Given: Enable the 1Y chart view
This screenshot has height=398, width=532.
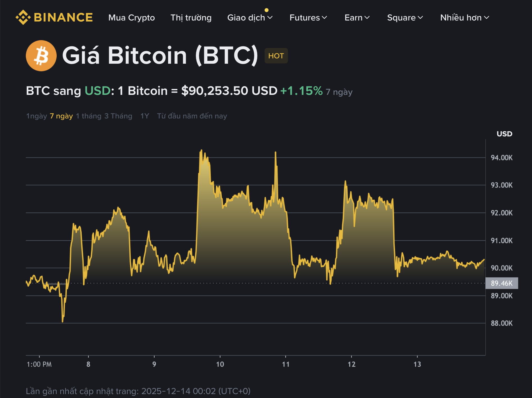Looking at the screenshot, I should tap(145, 116).
